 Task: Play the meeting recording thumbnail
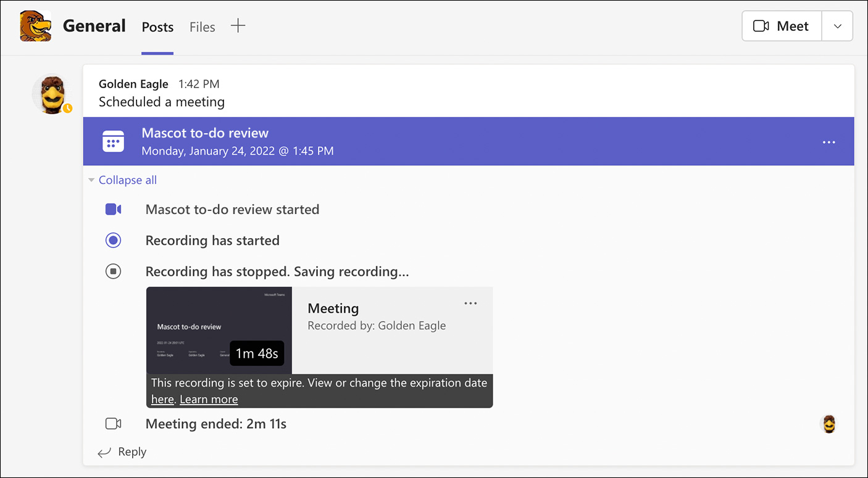coord(219,330)
